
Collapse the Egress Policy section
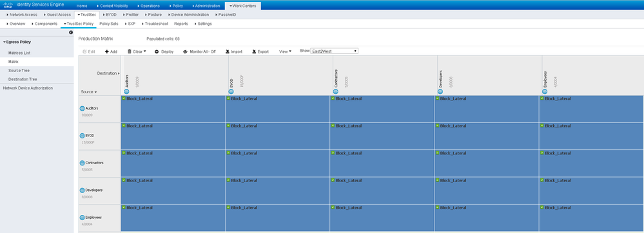point(17,42)
